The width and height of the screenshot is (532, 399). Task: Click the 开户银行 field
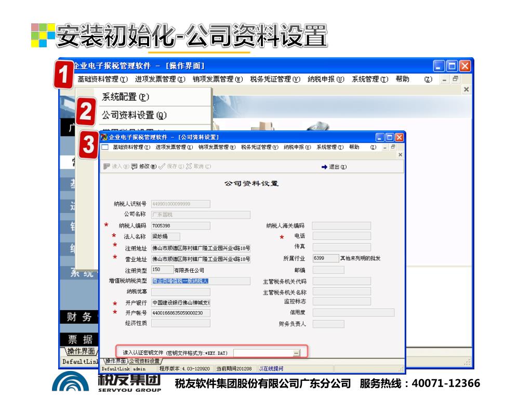coord(180,303)
